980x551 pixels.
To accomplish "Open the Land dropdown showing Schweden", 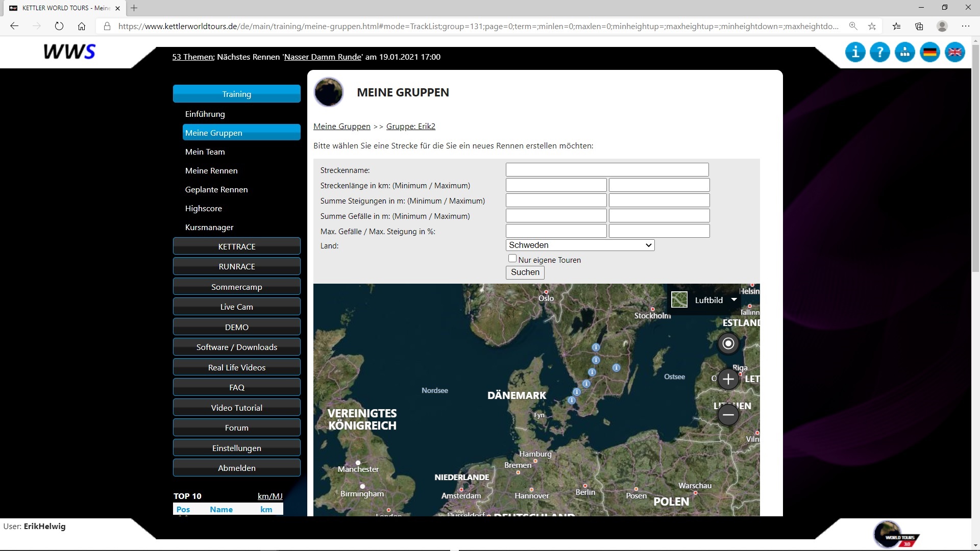I will (580, 245).
